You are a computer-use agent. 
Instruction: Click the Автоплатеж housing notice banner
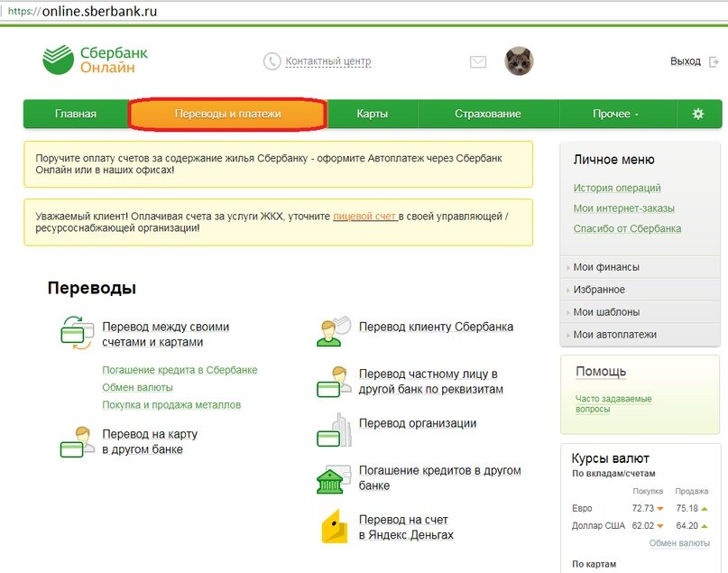pyautogui.click(x=278, y=164)
